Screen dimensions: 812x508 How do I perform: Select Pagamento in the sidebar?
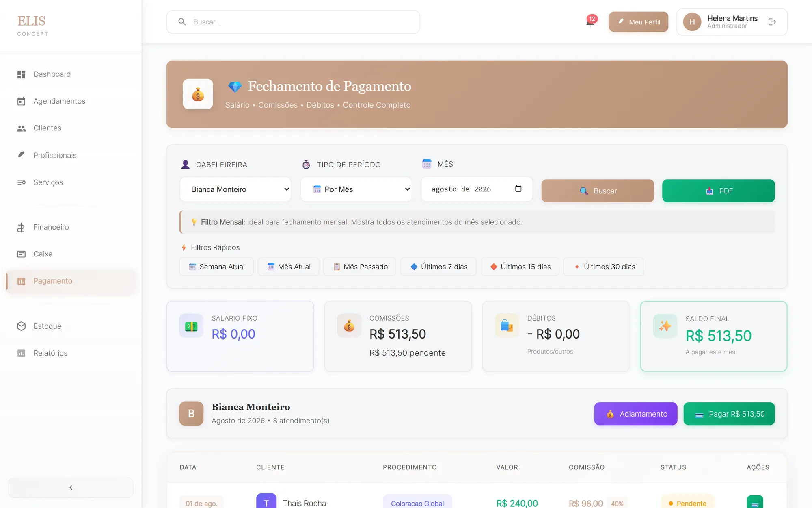71,281
